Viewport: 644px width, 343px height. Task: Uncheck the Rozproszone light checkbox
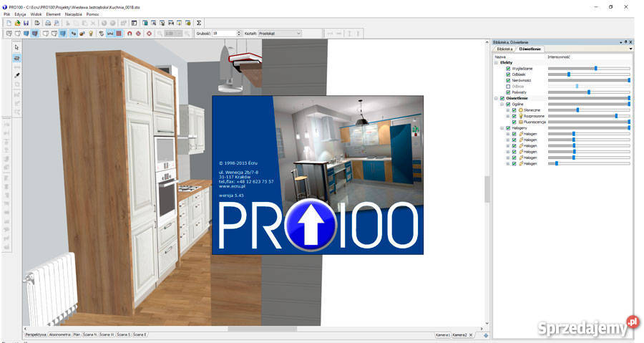pos(514,116)
